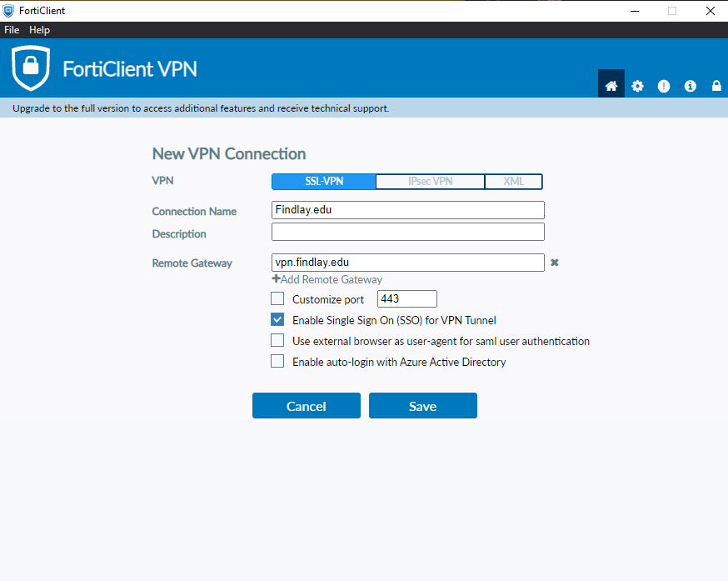This screenshot has height=581, width=728.
Task: Switch to the XML tab
Action: pos(513,181)
